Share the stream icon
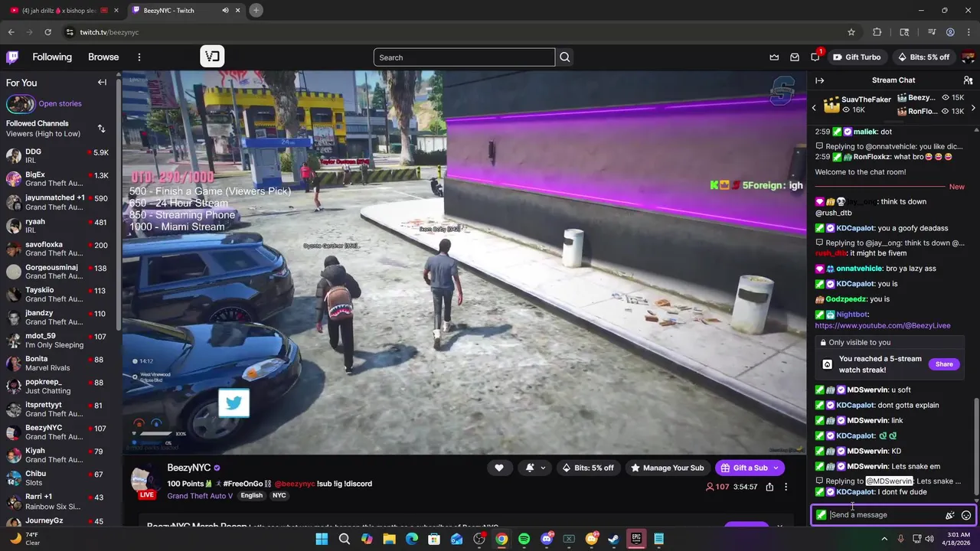980x551 pixels. click(769, 487)
